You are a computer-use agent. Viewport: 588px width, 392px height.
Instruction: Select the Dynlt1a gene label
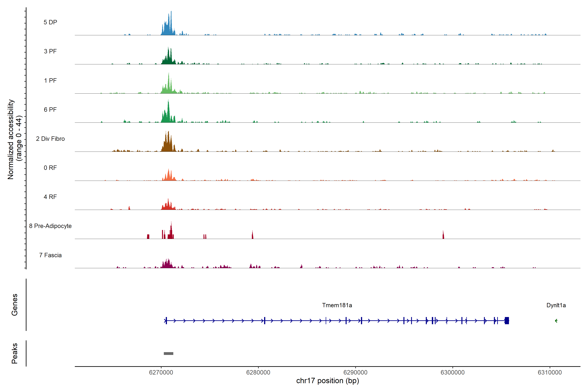coord(556,305)
